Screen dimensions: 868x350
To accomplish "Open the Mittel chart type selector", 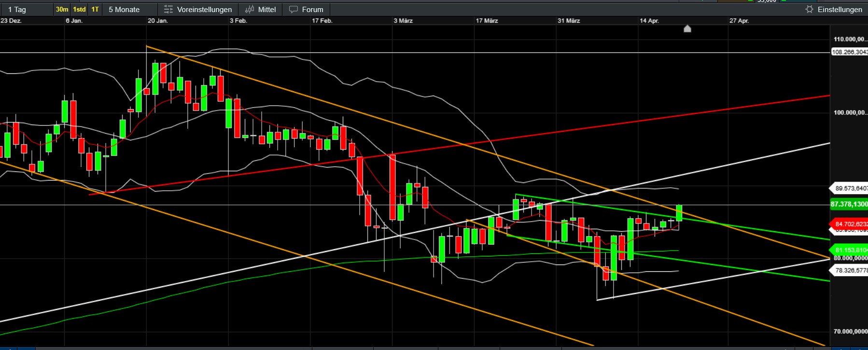I will pos(261,9).
